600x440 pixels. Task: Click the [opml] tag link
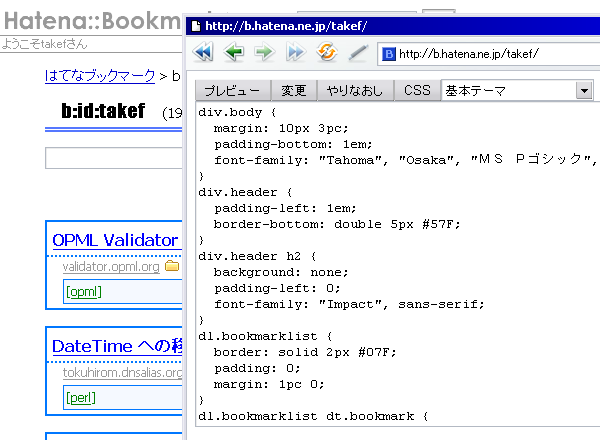[84, 292]
